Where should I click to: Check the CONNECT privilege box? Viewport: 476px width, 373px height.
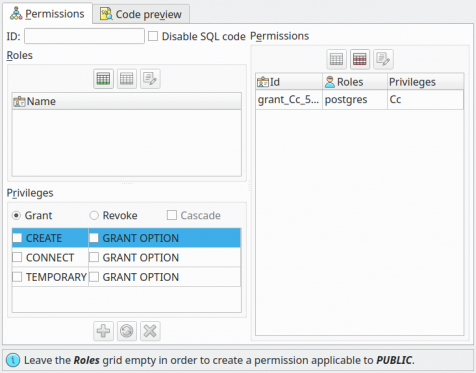pyautogui.click(x=17, y=257)
